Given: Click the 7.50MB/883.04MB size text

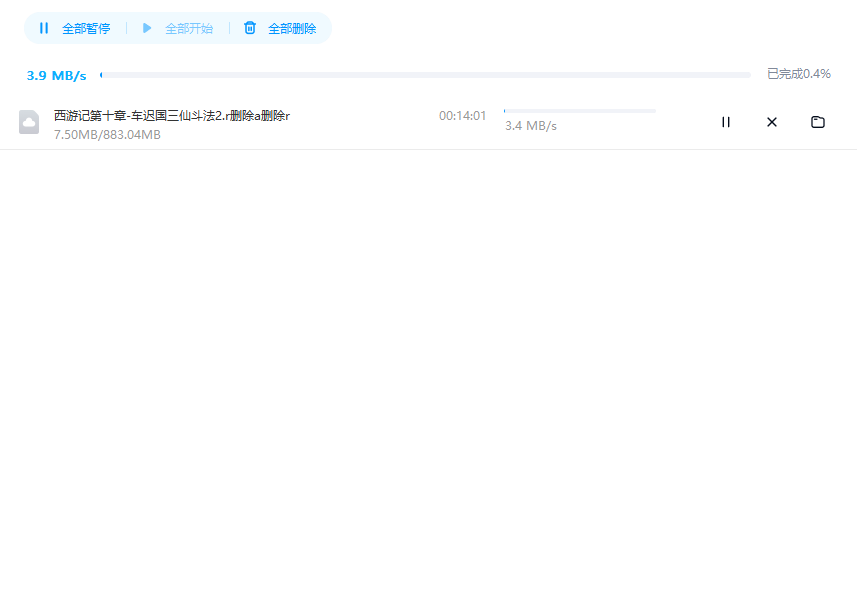Looking at the screenshot, I should (107, 134).
